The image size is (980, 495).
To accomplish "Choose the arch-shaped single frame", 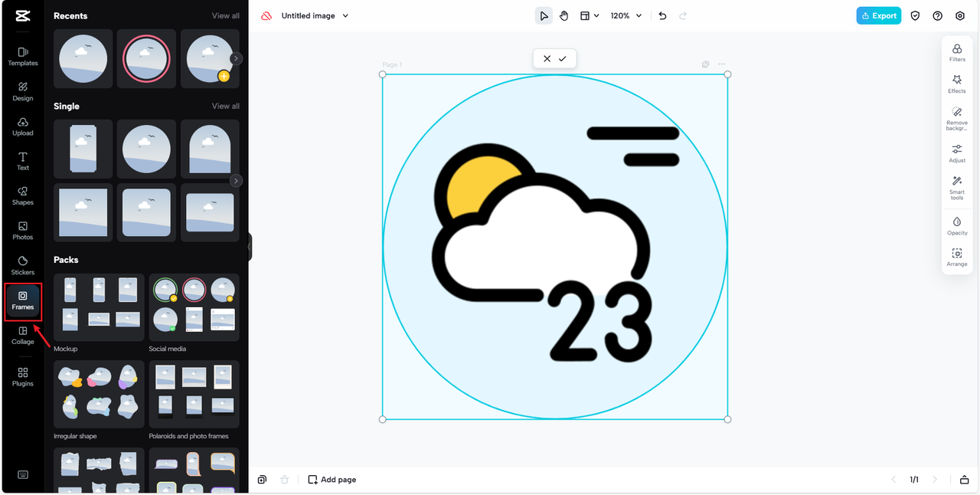I will pyautogui.click(x=210, y=149).
